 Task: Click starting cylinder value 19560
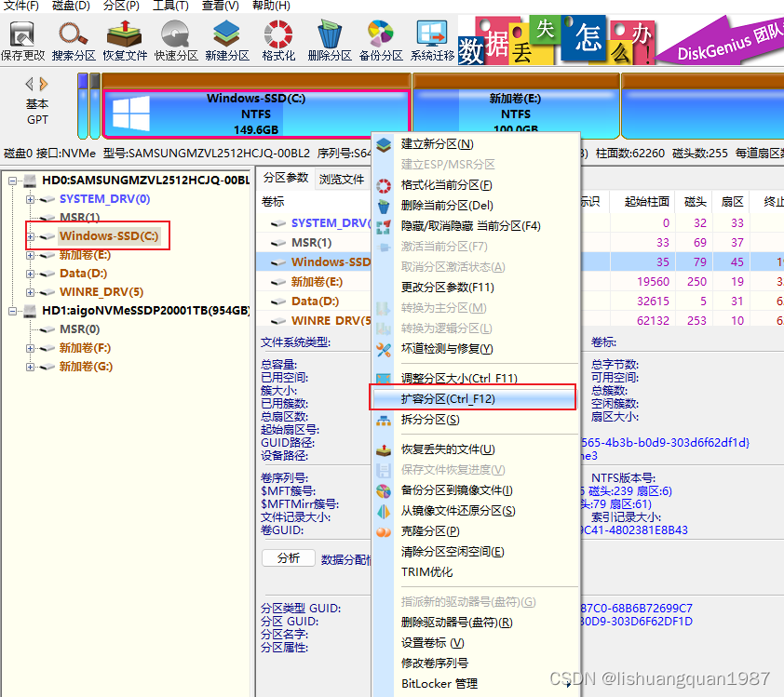(x=653, y=282)
